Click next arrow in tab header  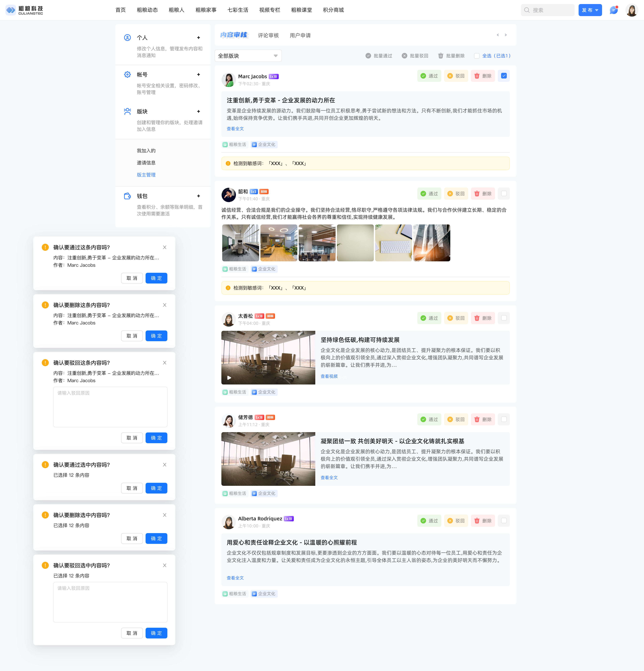(505, 35)
